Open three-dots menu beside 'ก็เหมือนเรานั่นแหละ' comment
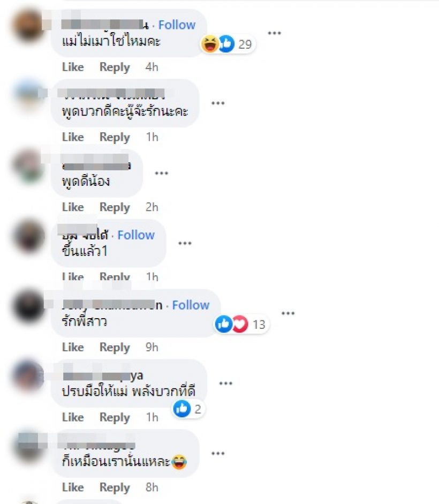 (218, 454)
